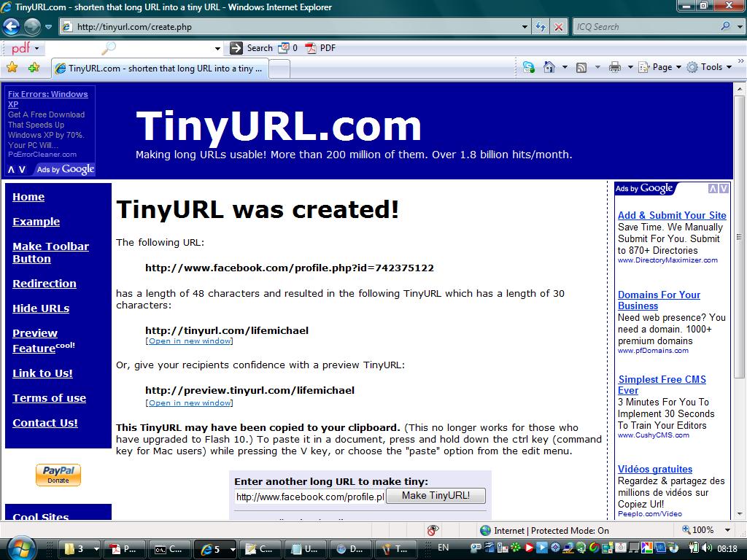Open the search provider dropdown arrow
747x560 pixels.
740,27
